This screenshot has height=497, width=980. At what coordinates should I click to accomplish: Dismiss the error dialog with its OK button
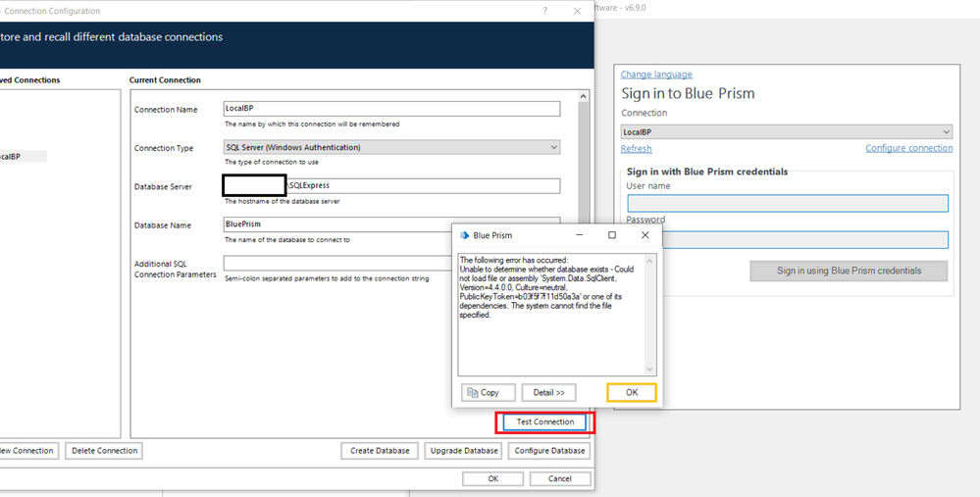(631, 393)
